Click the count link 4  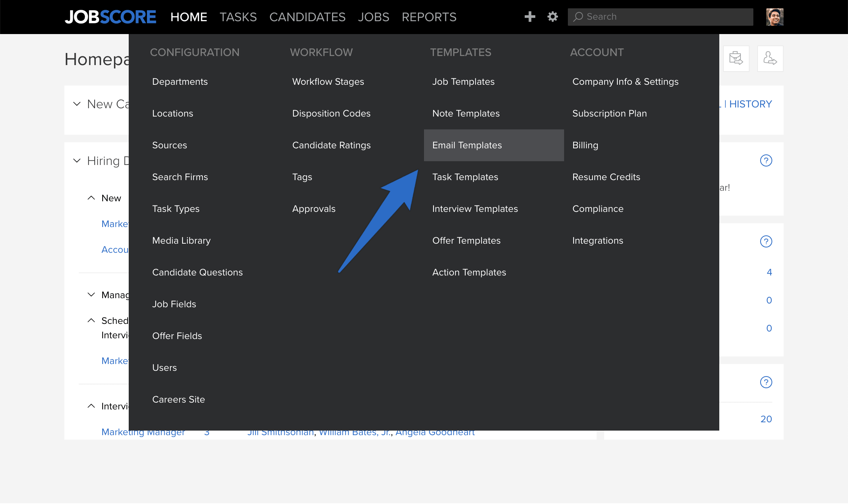coord(769,272)
